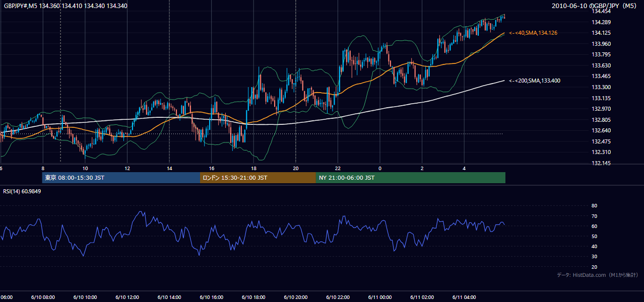Screen dimensions: 644x302
Task: Click the RSI(14) 60.9849 indicator label
Action: point(22,191)
